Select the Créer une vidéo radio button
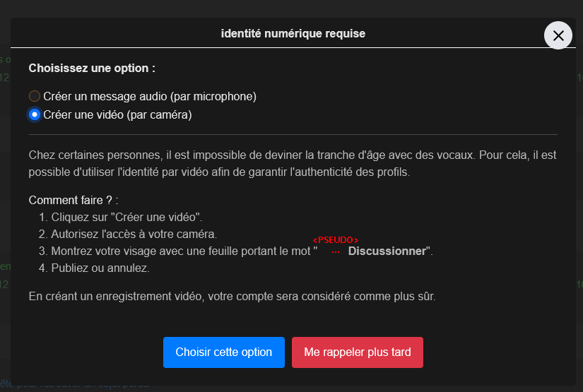The width and height of the screenshot is (583, 392). click(35, 115)
